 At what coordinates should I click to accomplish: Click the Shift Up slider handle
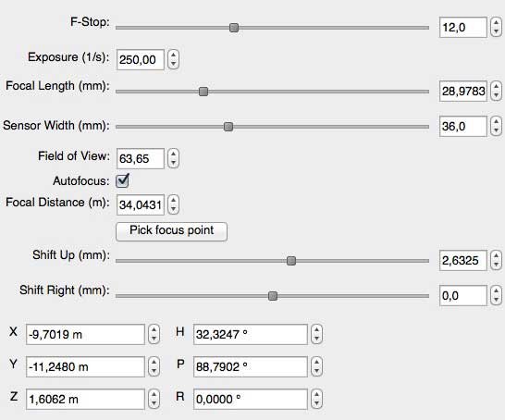[x=291, y=261]
